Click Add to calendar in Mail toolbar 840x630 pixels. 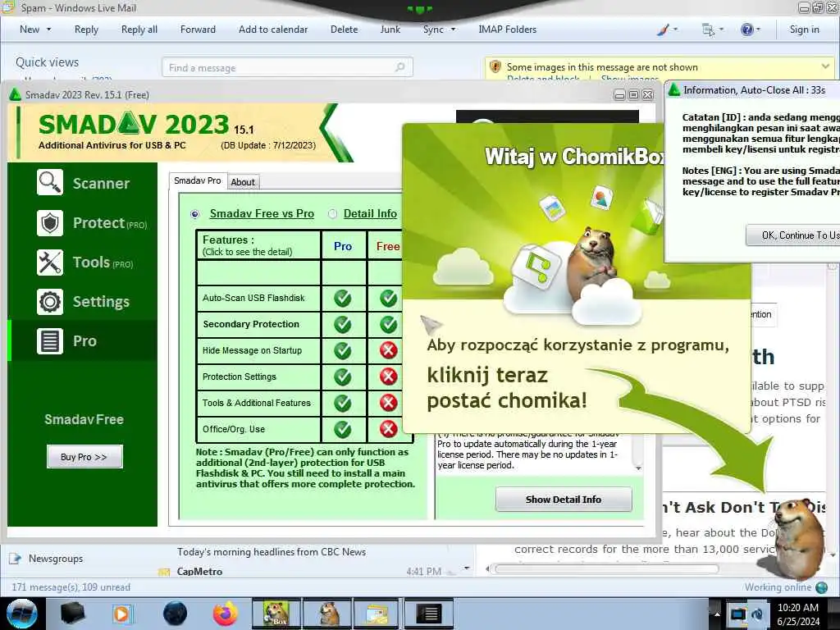point(273,30)
